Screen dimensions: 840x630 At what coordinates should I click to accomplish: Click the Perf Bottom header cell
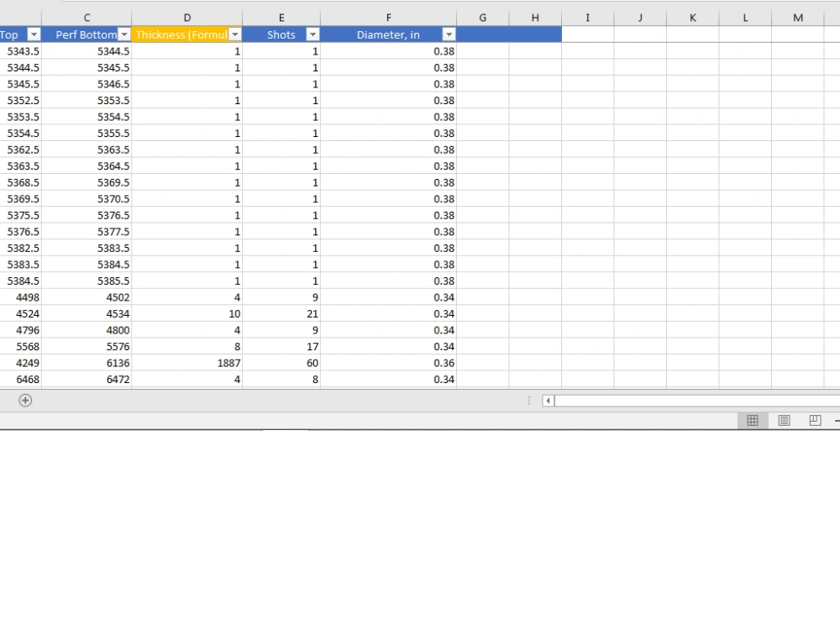pos(87,34)
